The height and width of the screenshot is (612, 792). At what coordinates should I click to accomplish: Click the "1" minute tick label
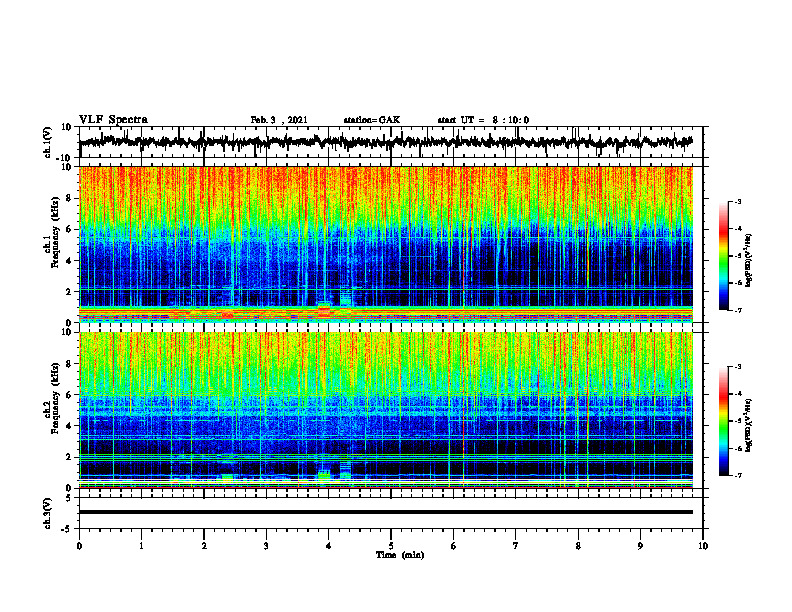coord(141,546)
